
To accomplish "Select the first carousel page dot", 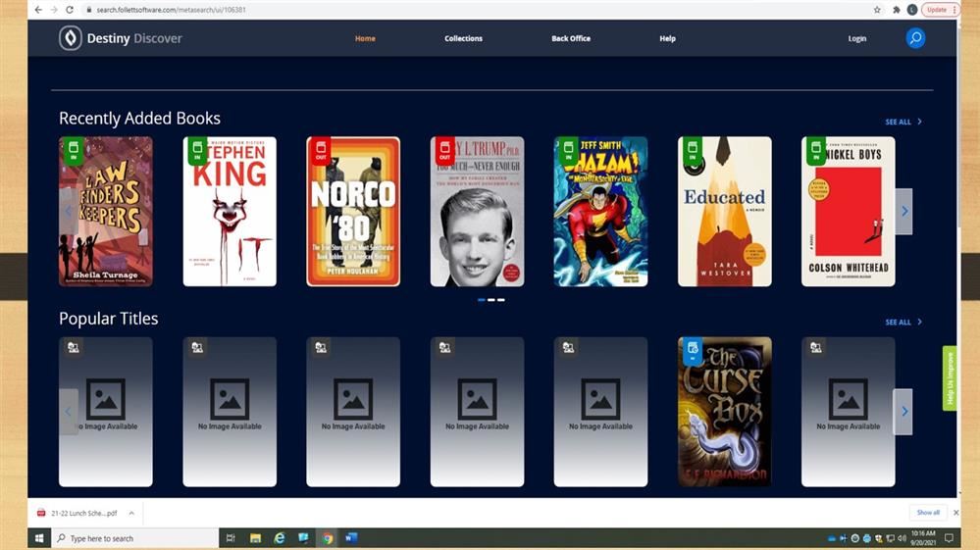I will pyautogui.click(x=482, y=300).
